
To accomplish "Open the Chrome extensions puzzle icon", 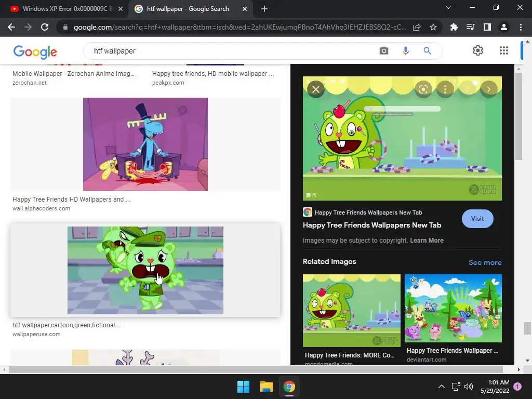I will click(454, 27).
